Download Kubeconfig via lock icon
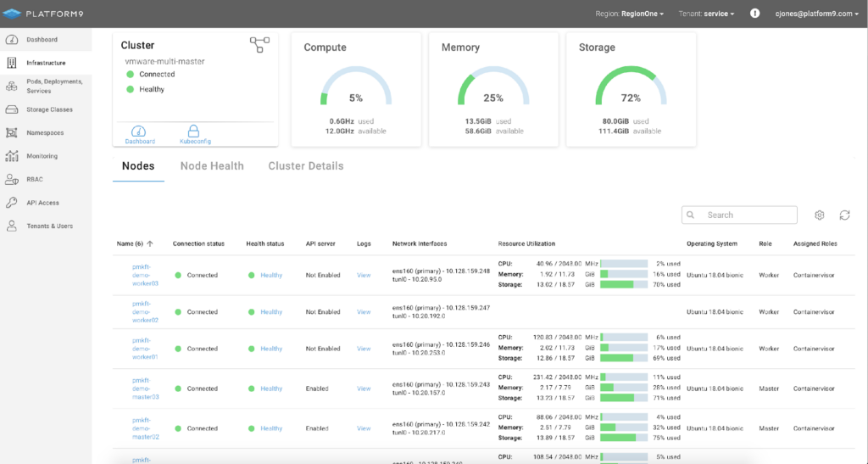This screenshot has height=464, width=868. click(193, 131)
